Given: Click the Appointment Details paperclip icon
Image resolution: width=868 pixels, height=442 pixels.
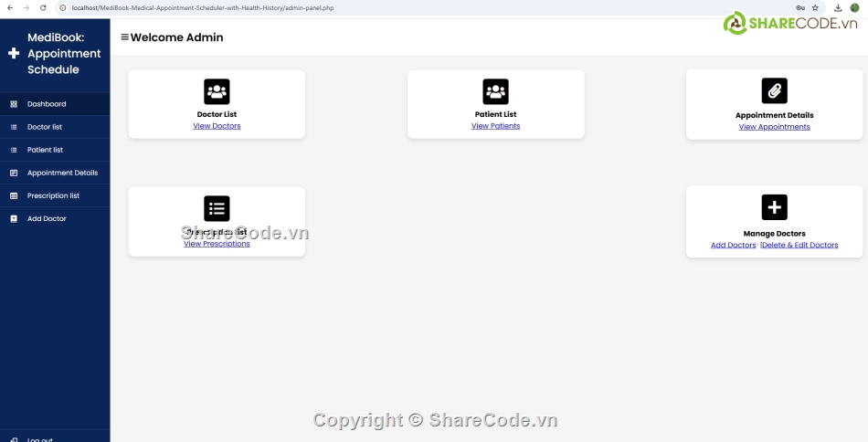Looking at the screenshot, I should [774, 90].
